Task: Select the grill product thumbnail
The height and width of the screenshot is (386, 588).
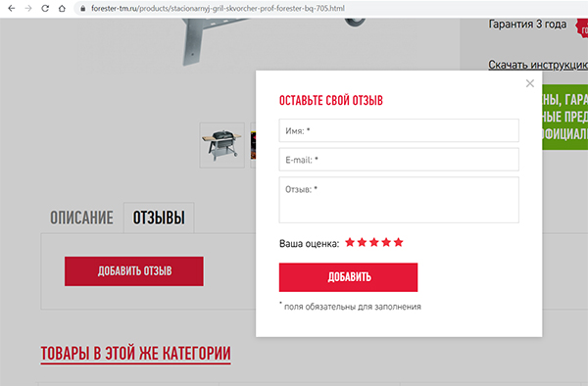Action: [x=222, y=145]
